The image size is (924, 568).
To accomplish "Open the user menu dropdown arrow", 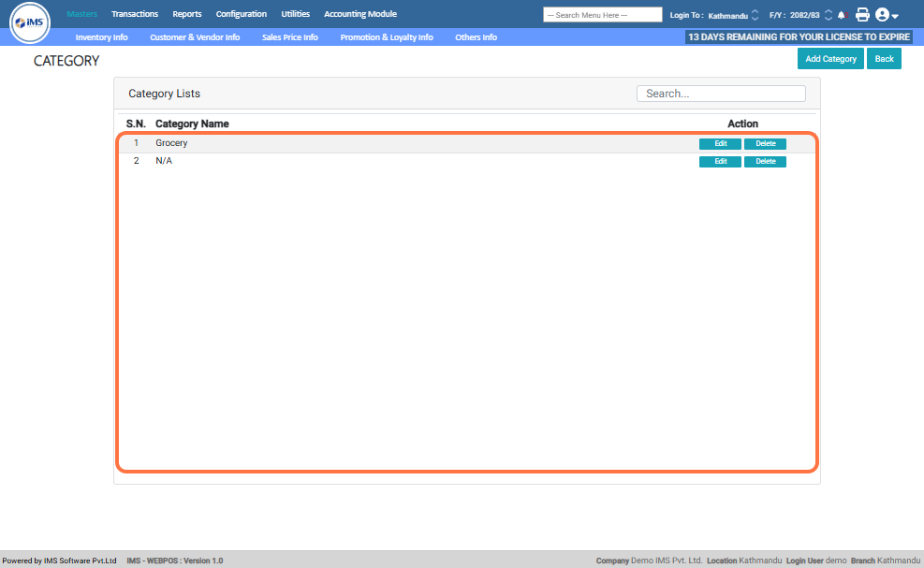I will pos(895,17).
